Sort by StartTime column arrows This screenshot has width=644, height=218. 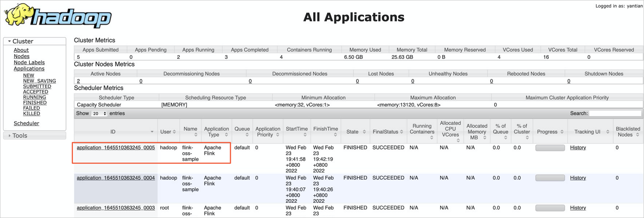[x=305, y=135]
